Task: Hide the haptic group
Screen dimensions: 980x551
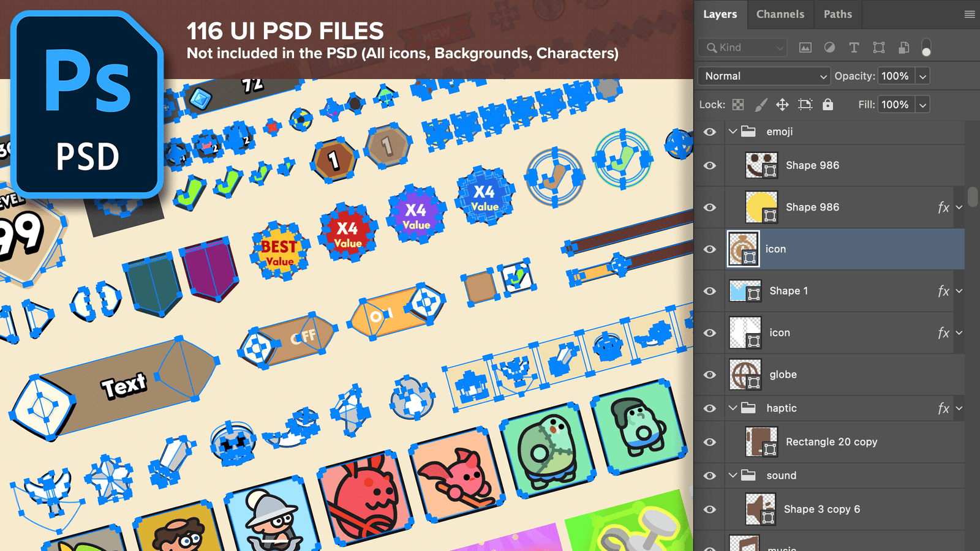Action: 710,408
